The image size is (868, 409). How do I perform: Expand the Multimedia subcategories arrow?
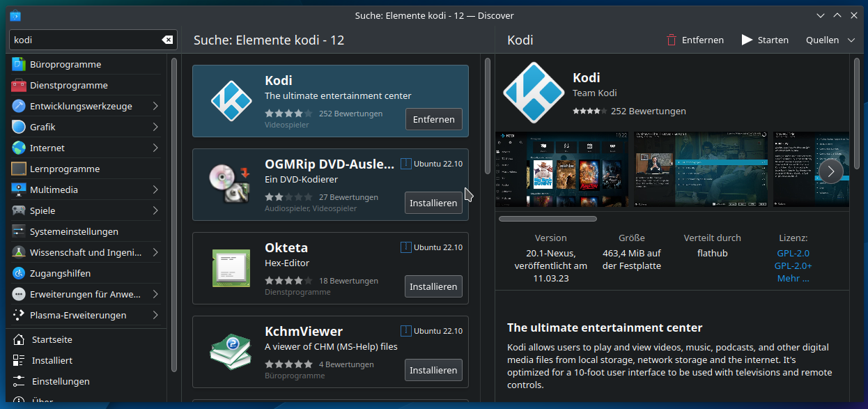tap(155, 190)
